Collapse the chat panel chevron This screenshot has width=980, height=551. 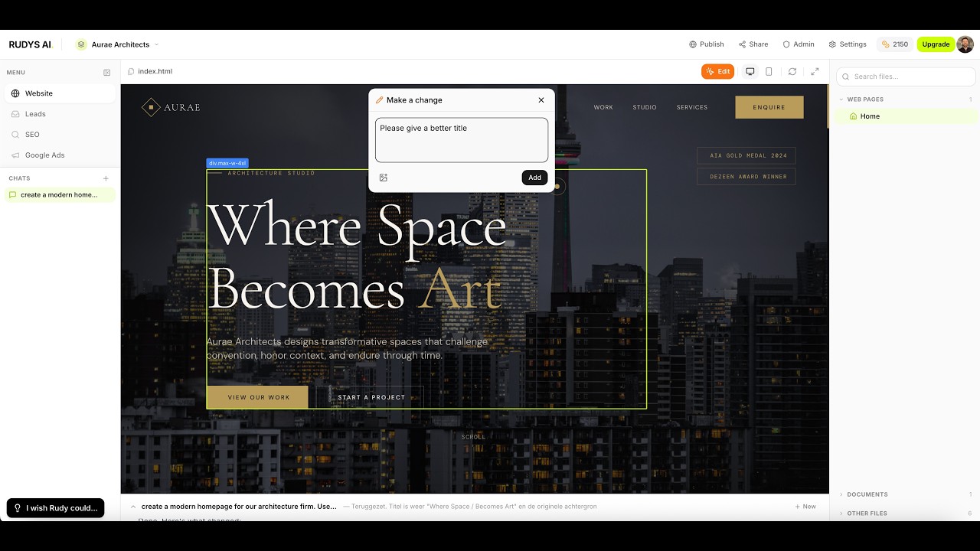click(132, 507)
